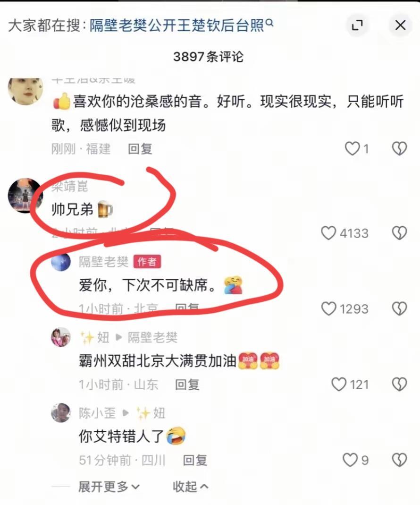Open trending search 隔壁老樊公开王楚钦后台照

tap(176, 25)
